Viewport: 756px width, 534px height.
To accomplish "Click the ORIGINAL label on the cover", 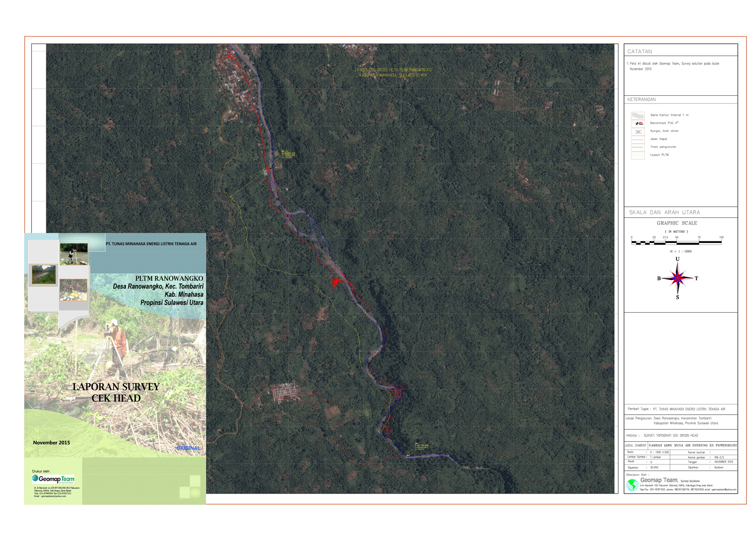I will 188,448.
